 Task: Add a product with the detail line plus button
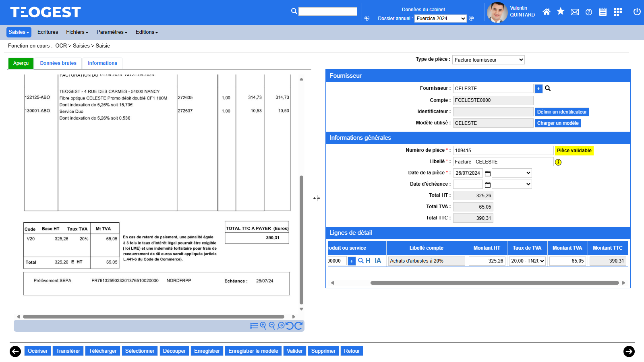[352, 261]
